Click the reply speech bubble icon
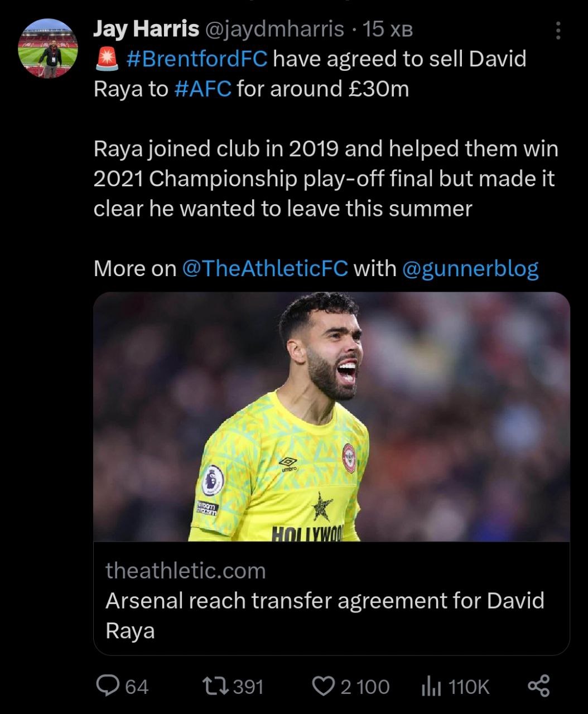 click(x=105, y=686)
